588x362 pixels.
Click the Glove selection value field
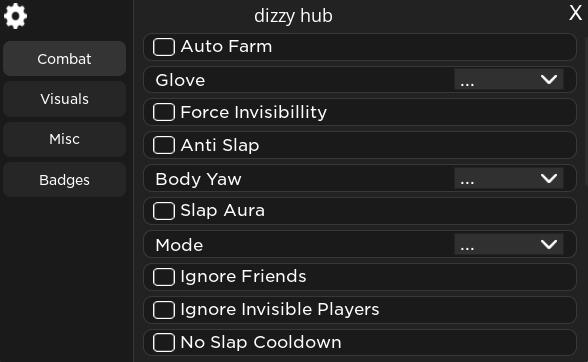(x=509, y=80)
